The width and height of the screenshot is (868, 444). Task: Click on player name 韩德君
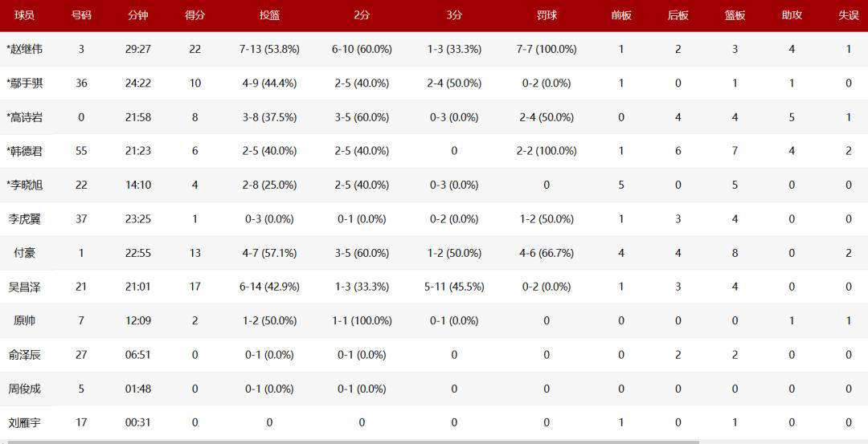click(25, 151)
